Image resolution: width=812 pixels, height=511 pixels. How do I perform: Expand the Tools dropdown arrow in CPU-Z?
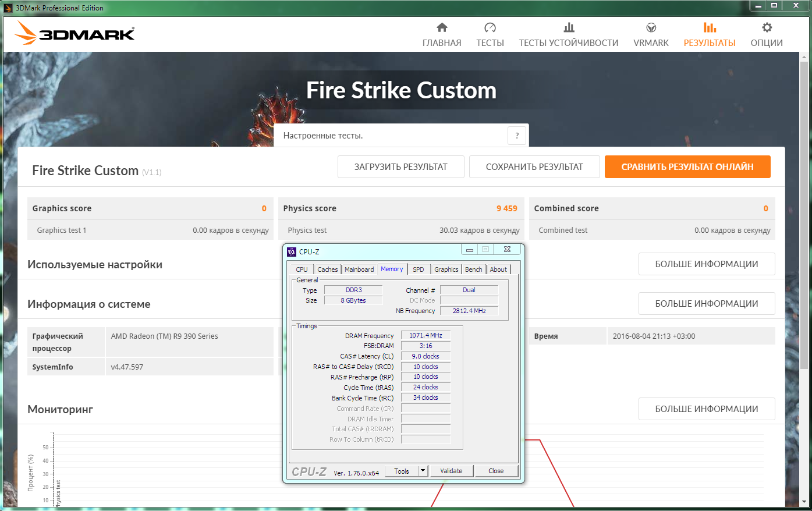coord(423,471)
